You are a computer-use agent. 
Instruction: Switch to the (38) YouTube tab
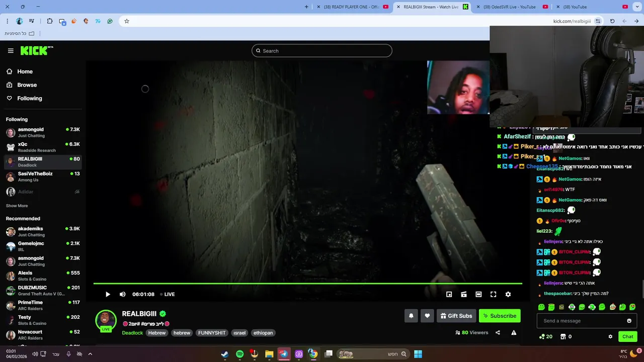(x=592, y=7)
